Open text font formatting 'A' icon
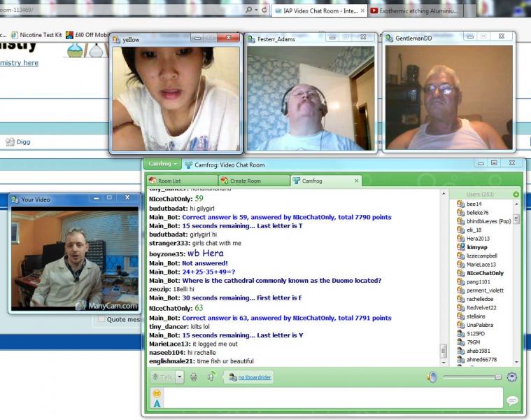531x420 pixels. 157,403
